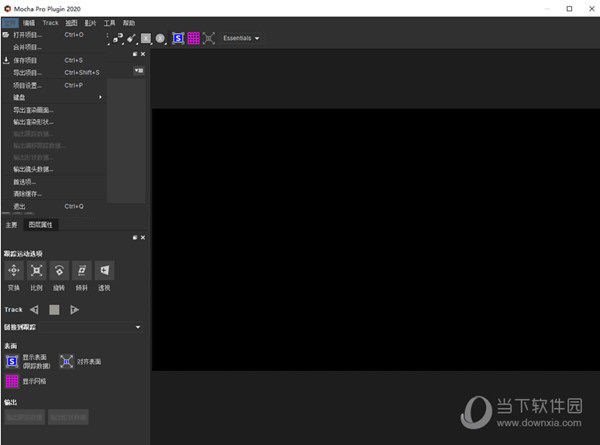Open the 影片 movie menu
Viewport: 600px width, 445px height.
coord(90,23)
